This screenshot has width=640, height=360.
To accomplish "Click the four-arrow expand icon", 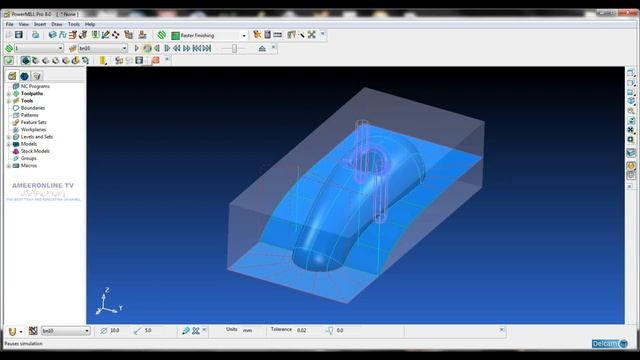I will tap(312, 35).
